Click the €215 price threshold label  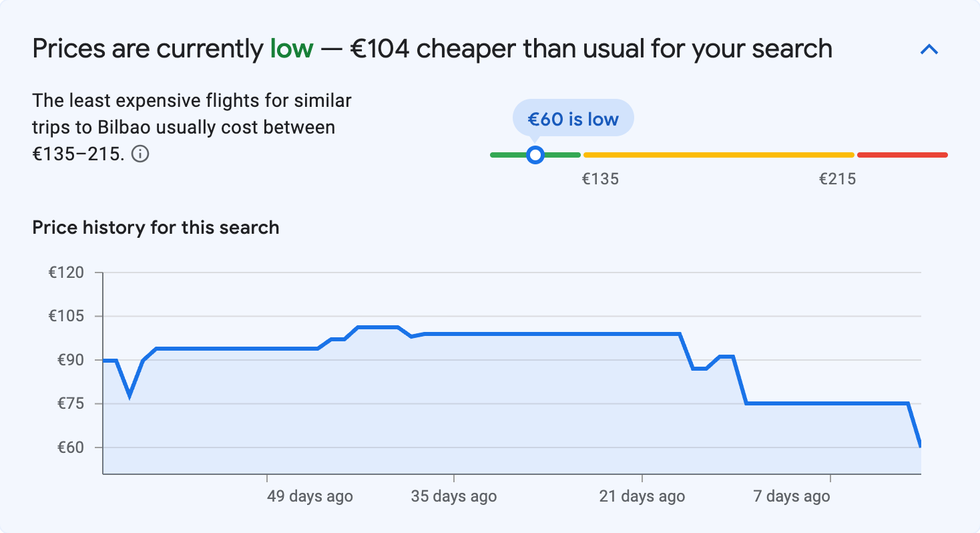pos(838,178)
